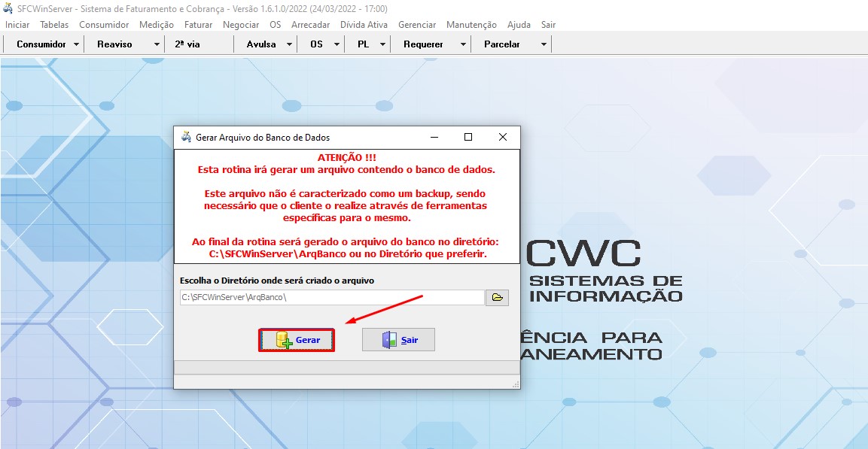Screen dimensions: 868x449
Task: Expand the Reaviso toolbar dropdown arrow
Action: point(157,44)
